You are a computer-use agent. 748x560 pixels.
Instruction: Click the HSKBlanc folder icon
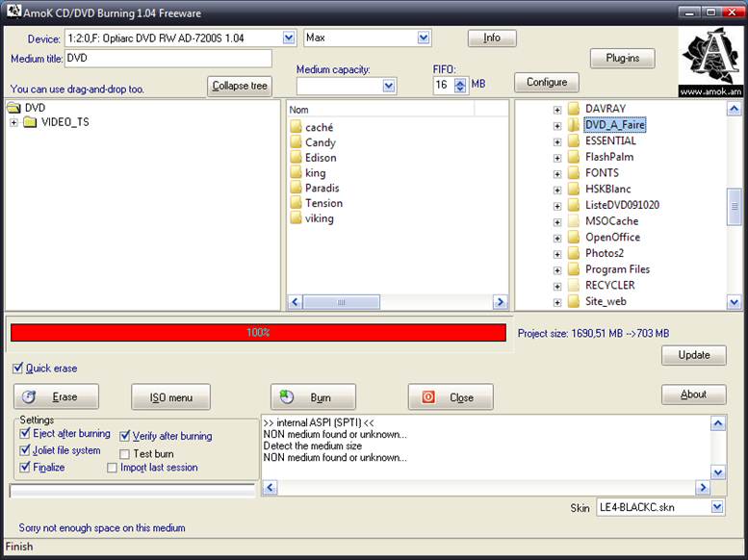(x=574, y=189)
